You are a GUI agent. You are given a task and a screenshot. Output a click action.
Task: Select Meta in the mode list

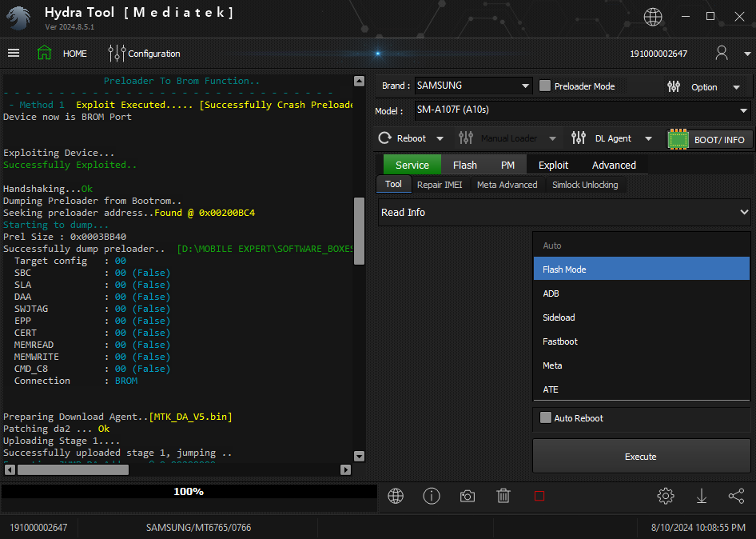tap(641, 365)
